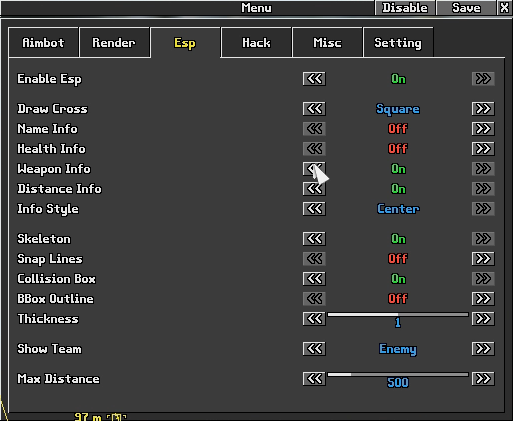Decrease Max Distance with its left arrow
513x421 pixels.
tap(314, 379)
